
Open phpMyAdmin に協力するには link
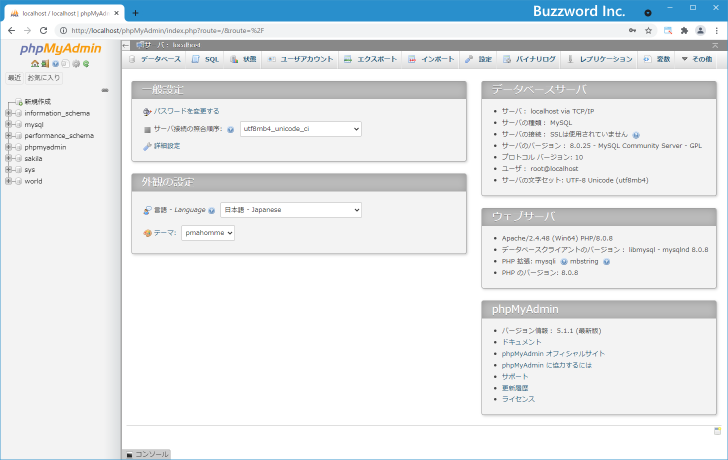pyautogui.click(x=547, y=365)
